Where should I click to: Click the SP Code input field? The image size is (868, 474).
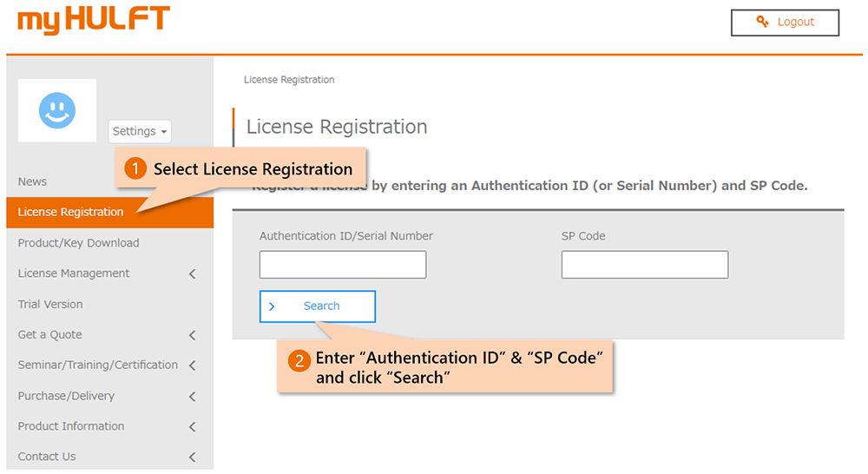[x=645, y=265]
